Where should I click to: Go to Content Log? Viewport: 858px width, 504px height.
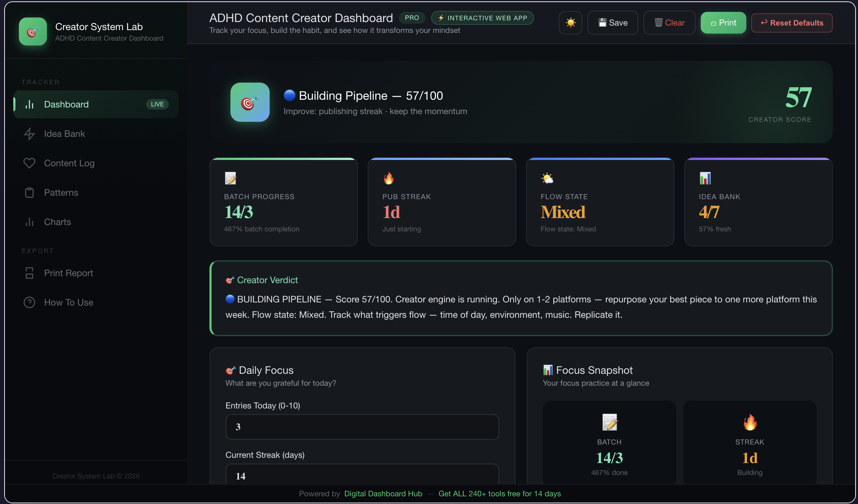pos(96,163)
